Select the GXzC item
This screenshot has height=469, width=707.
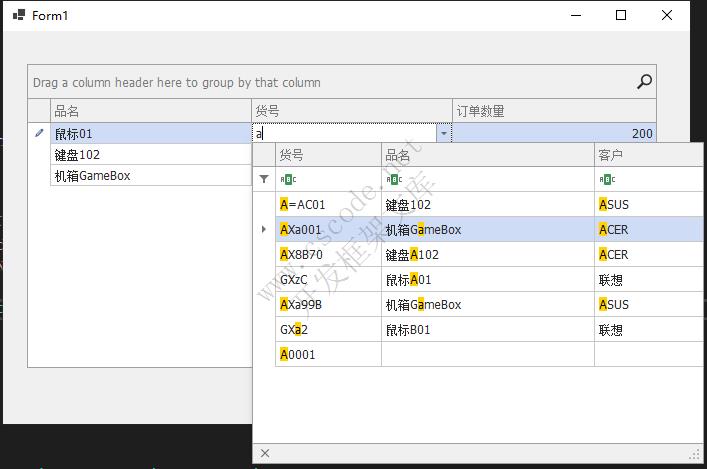pos(328,280)
